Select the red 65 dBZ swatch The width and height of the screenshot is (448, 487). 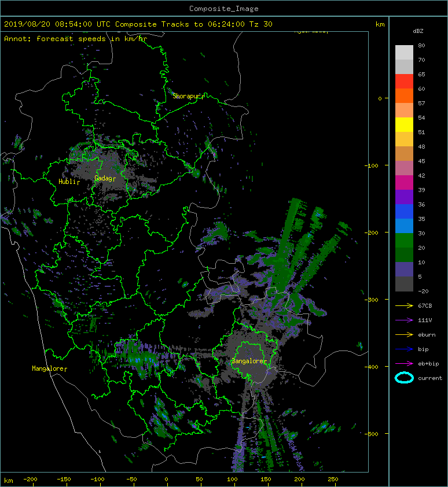pos(404,82)
